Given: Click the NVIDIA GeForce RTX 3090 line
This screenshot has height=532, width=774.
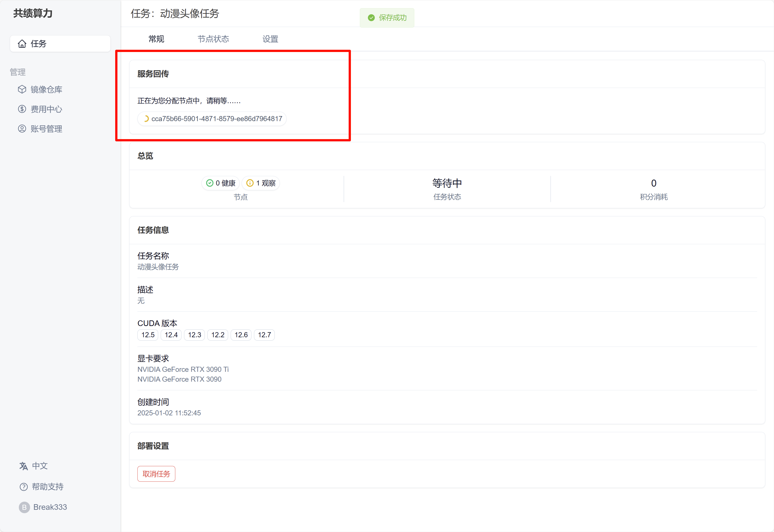Looking at the screenshot, I should click(x=179, y=379).
